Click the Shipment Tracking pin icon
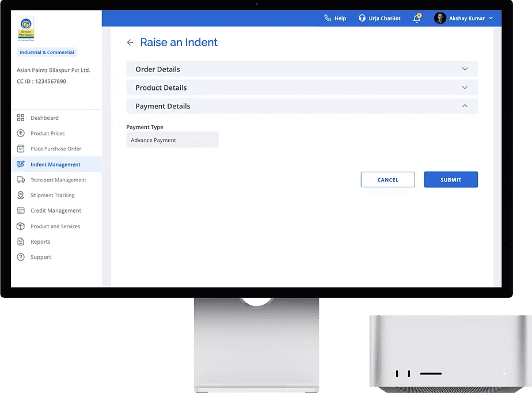Image resolution: width=532 pixels, height=393 pixels. [x=21, y=195]
